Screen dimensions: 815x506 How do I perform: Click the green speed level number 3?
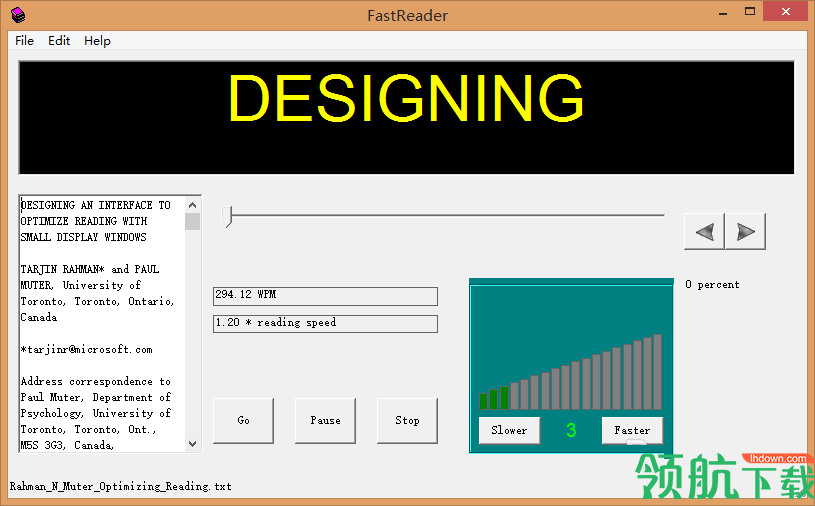pyautogui.click(x=571, y=430)
